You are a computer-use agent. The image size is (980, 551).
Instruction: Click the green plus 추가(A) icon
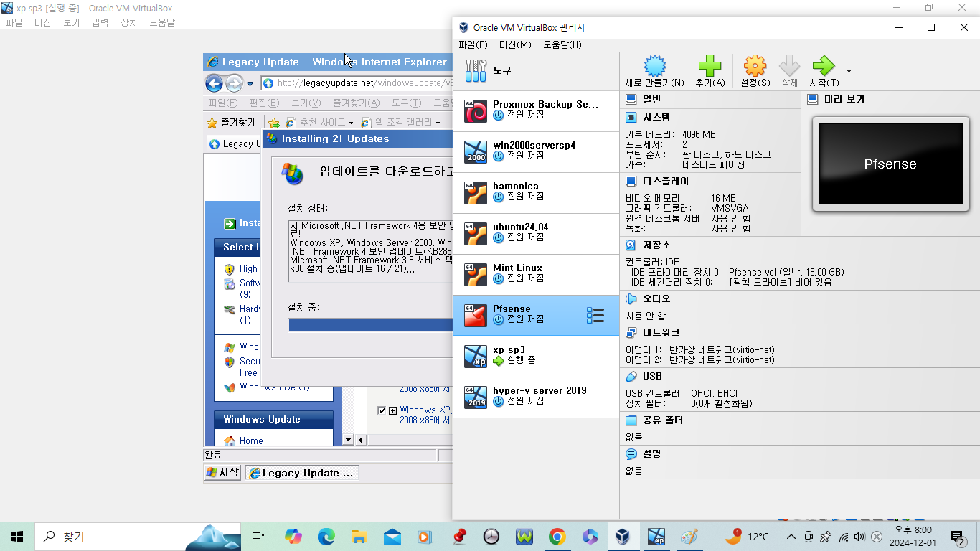pyautogui.click(x=710, y=66)
